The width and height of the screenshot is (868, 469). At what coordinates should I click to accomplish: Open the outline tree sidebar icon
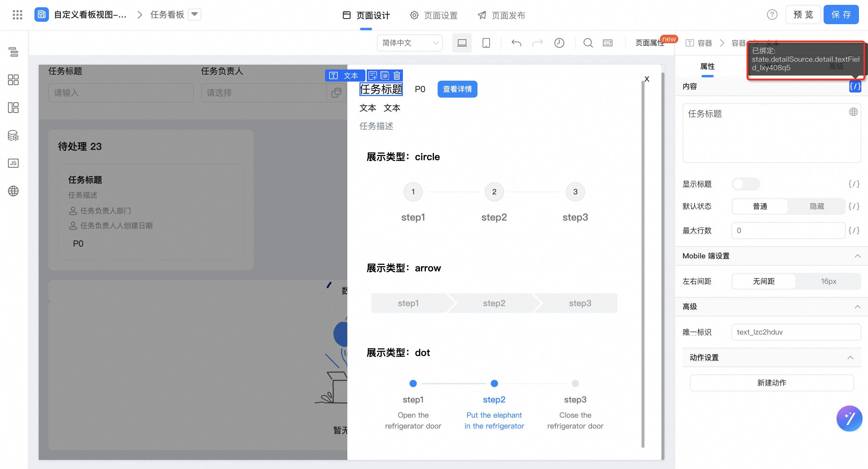[13, 52]
